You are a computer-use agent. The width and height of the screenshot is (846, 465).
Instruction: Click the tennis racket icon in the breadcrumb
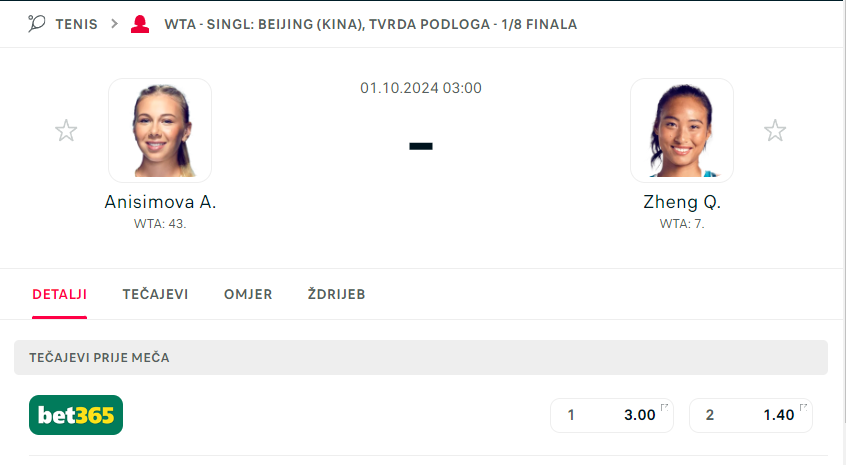[x=37, y=23]
